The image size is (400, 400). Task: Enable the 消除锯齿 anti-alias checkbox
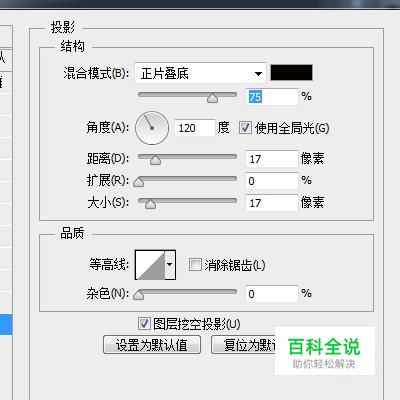point(195,265)
